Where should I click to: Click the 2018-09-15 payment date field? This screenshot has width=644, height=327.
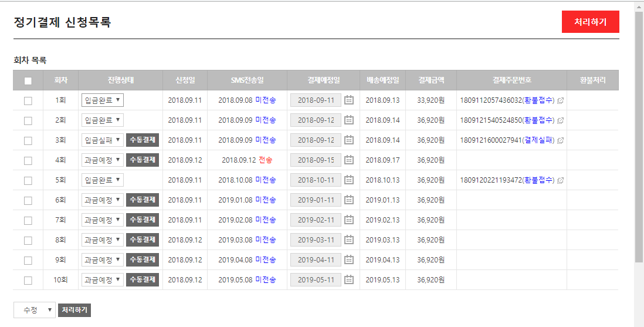pos(316,160)
